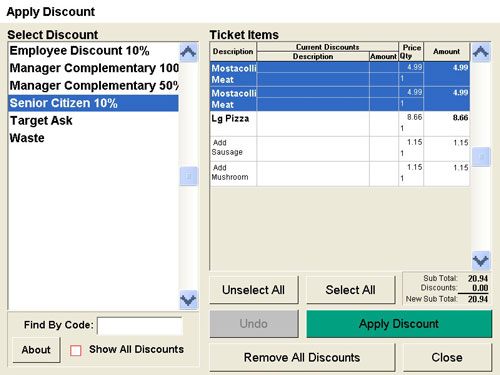500x375 pixels.
Task: Select Manager Complementary 50% discount
Action: (x=93, y=86)
